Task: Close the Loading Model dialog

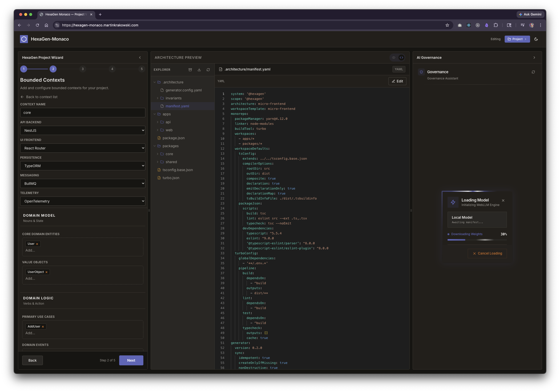Action: tap(503, 200)
